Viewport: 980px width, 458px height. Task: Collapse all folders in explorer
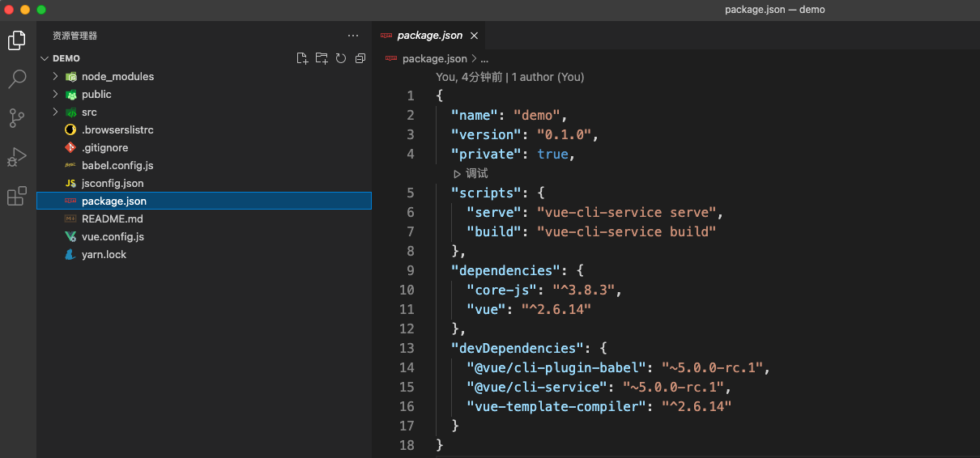point(360,58)
